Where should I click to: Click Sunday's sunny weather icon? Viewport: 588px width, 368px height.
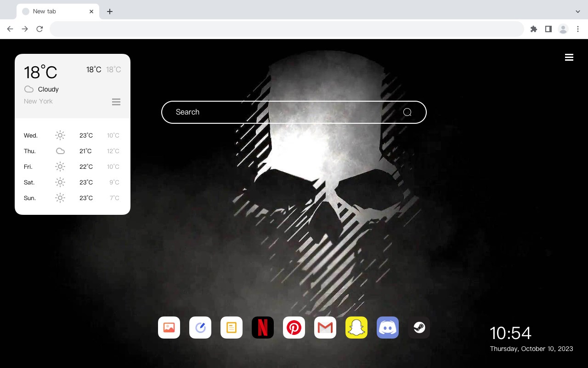click(x=60, y=198)
